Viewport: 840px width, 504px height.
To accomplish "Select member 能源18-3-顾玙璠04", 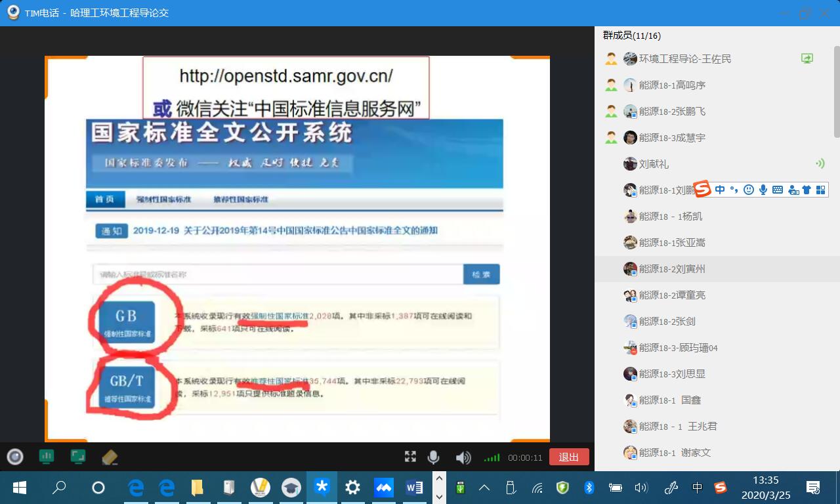I will tap(717, 347).
